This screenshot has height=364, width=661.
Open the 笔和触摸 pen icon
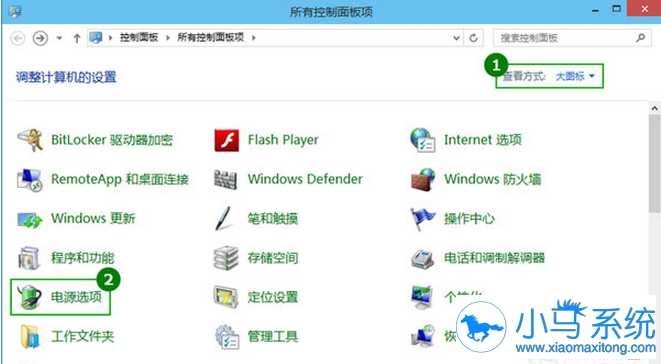223,218
